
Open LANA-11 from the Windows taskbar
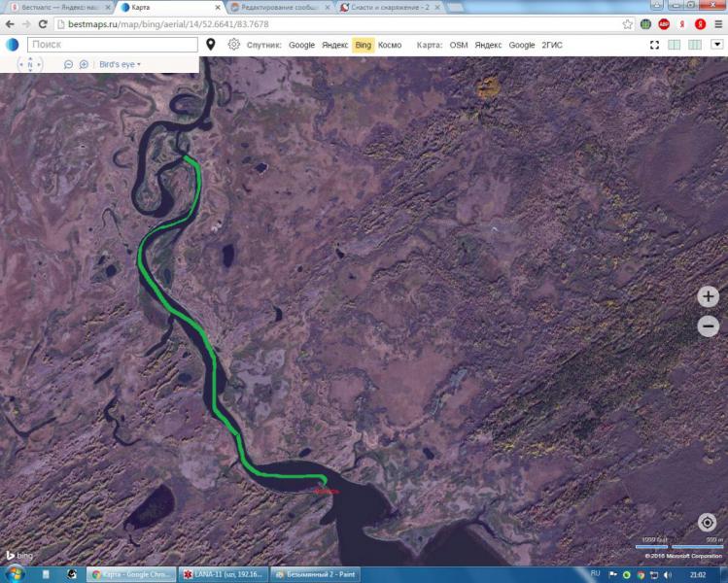[224, 574]
